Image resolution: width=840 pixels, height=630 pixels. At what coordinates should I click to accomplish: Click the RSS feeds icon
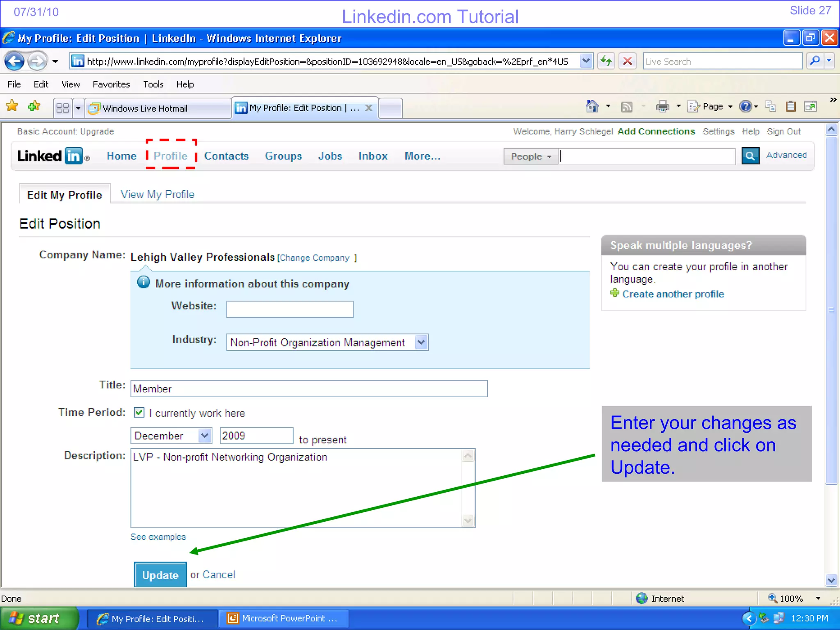626,107
